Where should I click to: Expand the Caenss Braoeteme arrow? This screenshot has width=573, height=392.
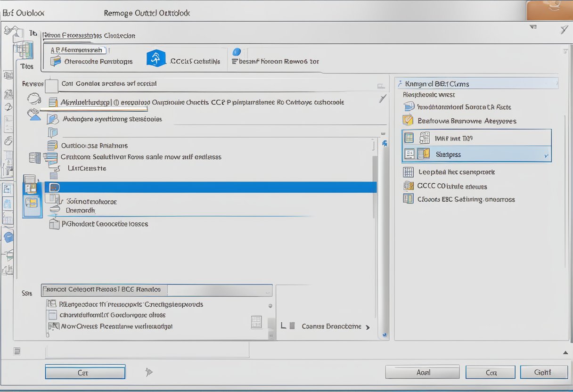point(368,327)
